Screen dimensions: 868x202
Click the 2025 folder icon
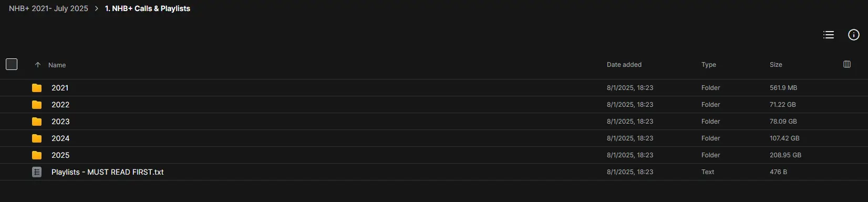(x=37, y=155)
